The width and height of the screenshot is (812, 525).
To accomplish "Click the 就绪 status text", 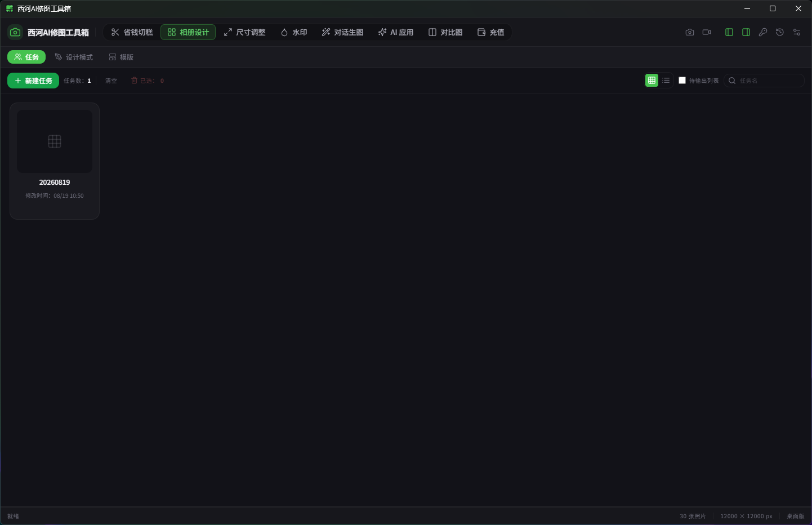I will point(13,516).
